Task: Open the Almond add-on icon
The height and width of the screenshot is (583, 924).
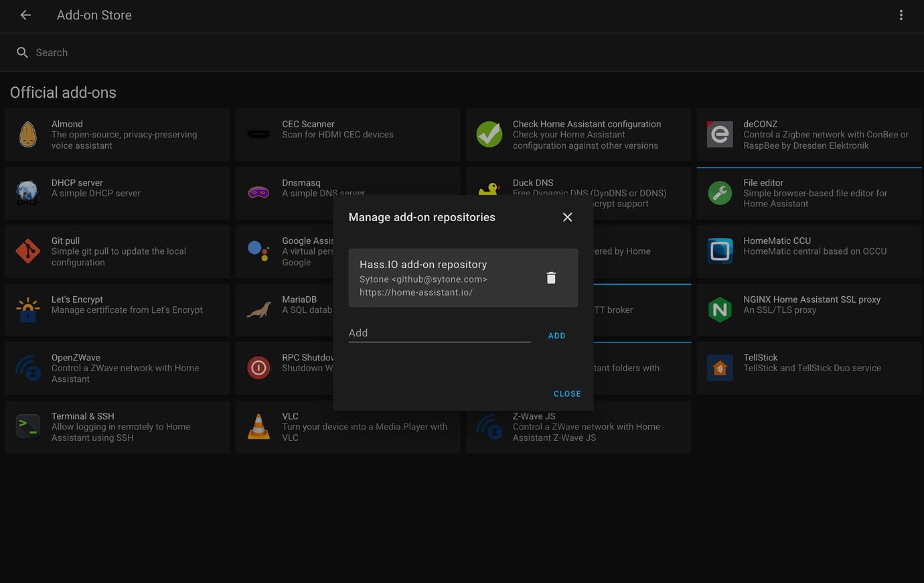Action: 28,135
